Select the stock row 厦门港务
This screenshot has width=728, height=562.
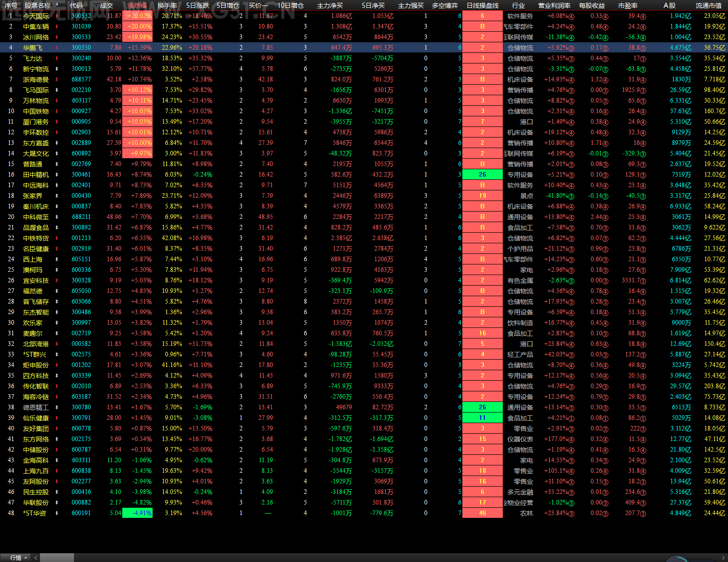coord(364,122)
